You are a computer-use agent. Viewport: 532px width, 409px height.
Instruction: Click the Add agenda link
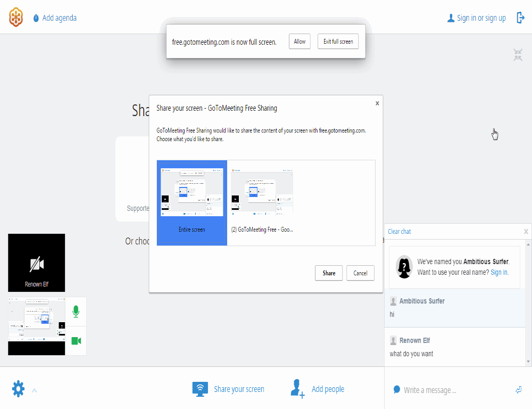pos(60,18)
